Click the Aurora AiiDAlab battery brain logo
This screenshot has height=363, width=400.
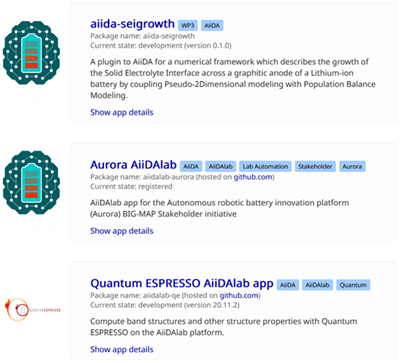[31, 183]
